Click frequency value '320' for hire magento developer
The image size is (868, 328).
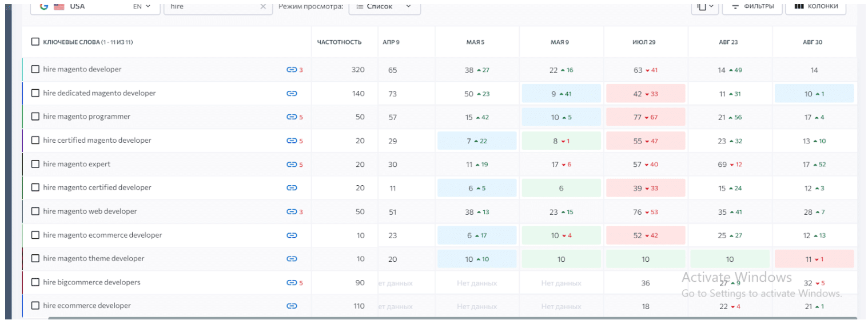click(x=358, y=70)
